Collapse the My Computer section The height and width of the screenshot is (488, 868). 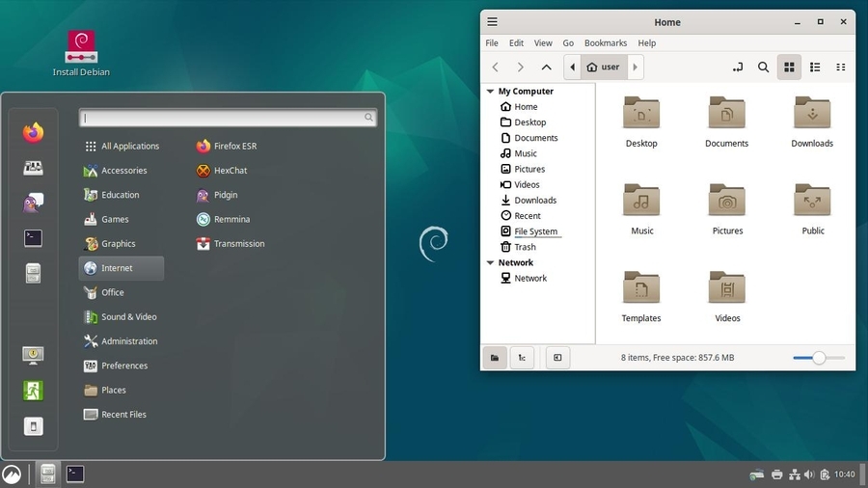(x=491, y=92)
